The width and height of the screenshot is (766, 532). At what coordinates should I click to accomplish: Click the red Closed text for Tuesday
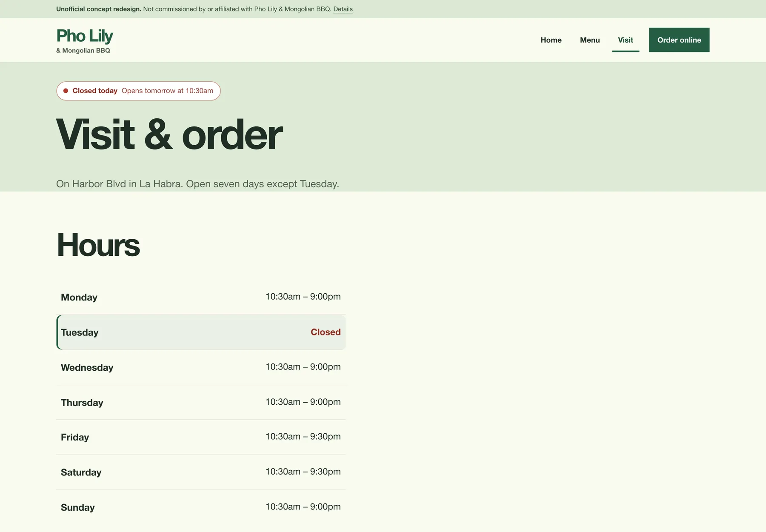coord(326,332)
